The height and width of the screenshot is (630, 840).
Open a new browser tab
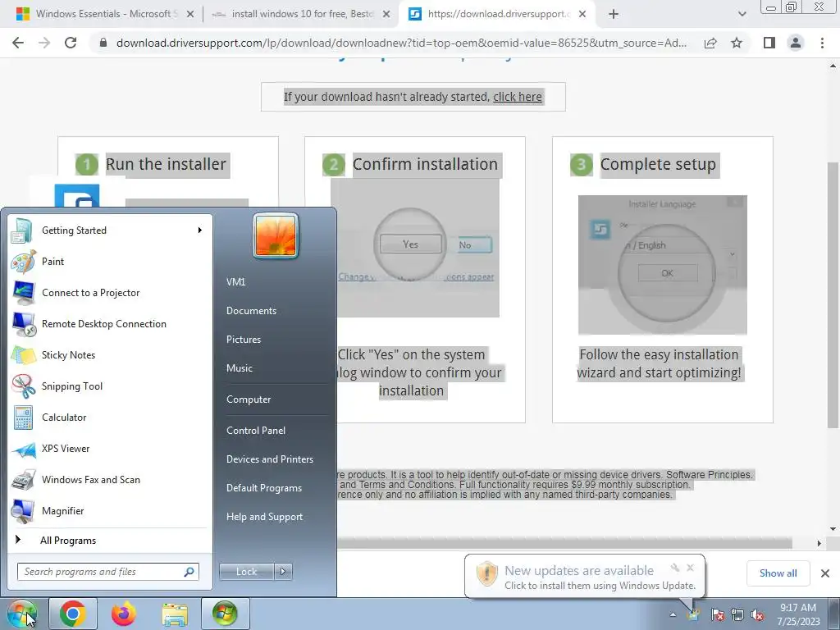pos(614,15)
